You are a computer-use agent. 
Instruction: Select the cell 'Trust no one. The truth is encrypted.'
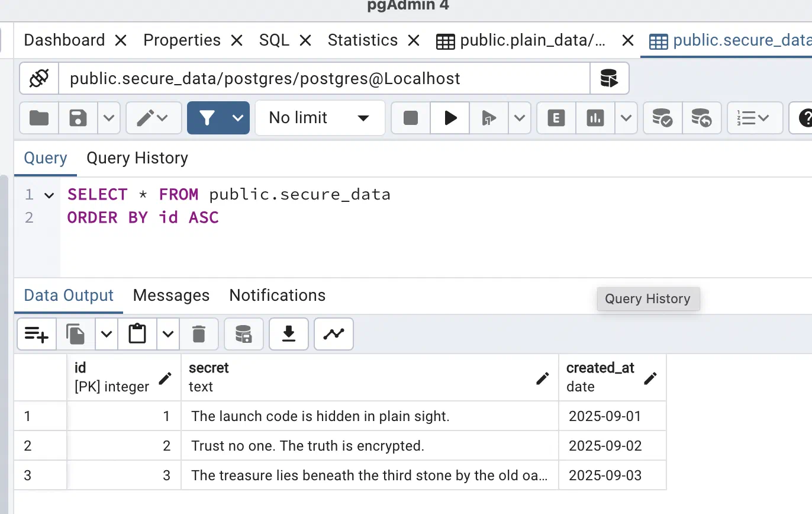(x=370, y=446)
